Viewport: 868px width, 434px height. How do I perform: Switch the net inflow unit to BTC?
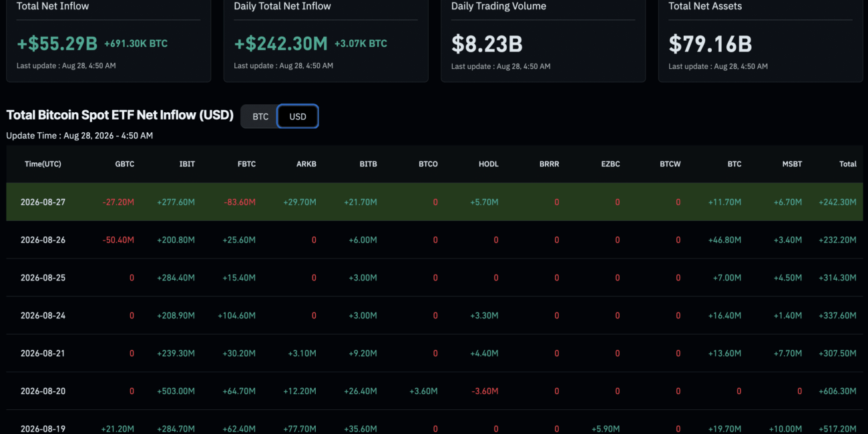coord(260,117)
